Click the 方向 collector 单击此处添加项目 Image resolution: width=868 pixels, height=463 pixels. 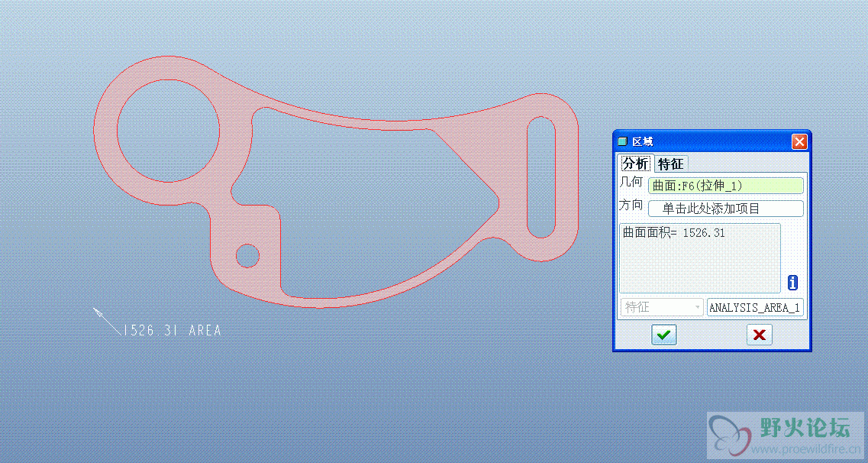coord(726,209)
